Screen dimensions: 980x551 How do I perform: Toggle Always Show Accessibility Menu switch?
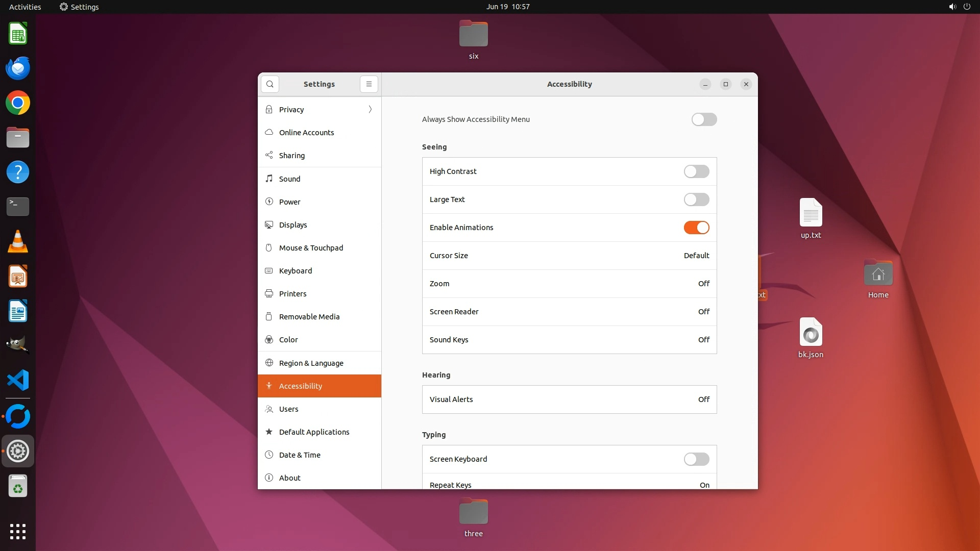704,119
